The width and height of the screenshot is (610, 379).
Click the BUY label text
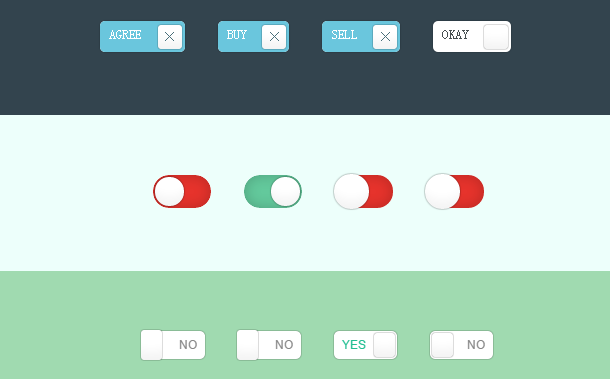click(x=237, y=35)
